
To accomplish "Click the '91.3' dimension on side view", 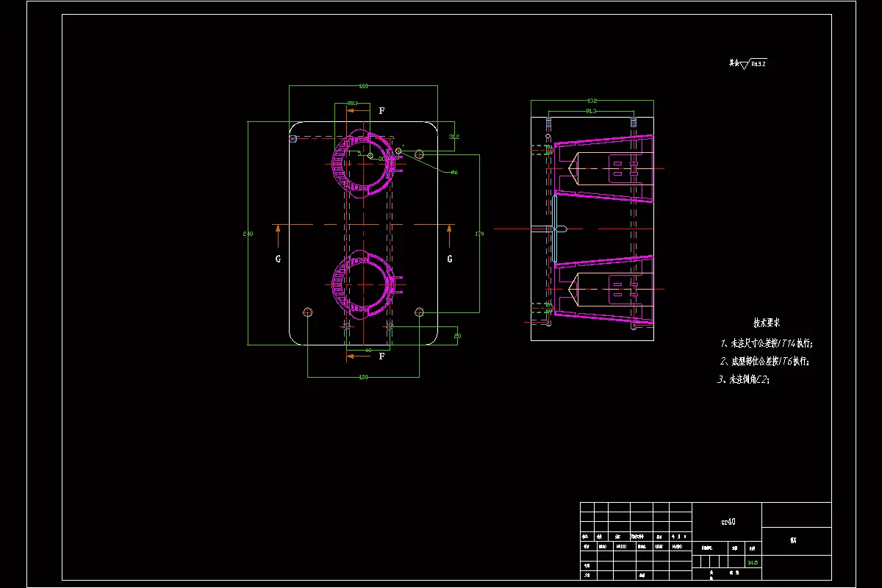I will click(590, 111).
